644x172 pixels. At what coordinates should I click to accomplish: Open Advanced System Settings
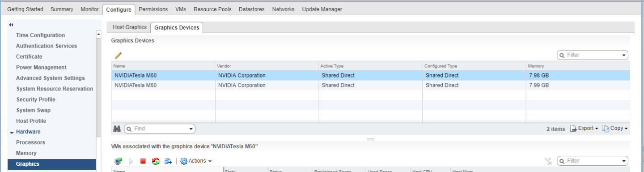[x=50, y=78]
